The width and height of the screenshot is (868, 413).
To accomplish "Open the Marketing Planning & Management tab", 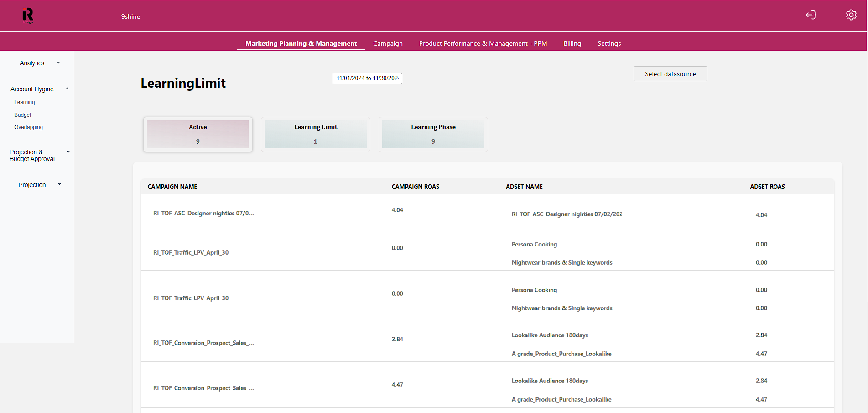I will pos(301,43).
